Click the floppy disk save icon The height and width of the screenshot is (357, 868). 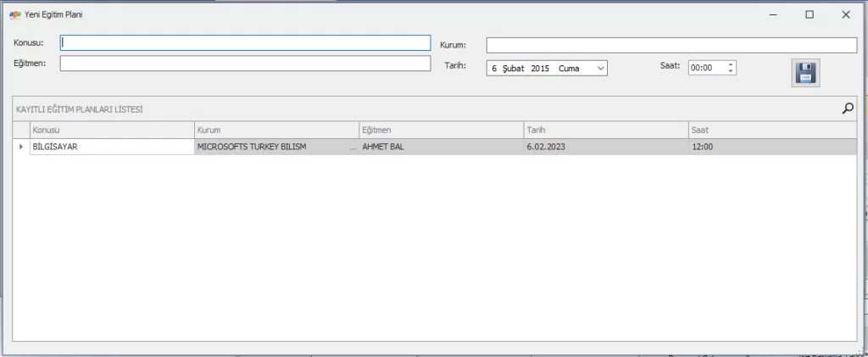pos(805,74)
